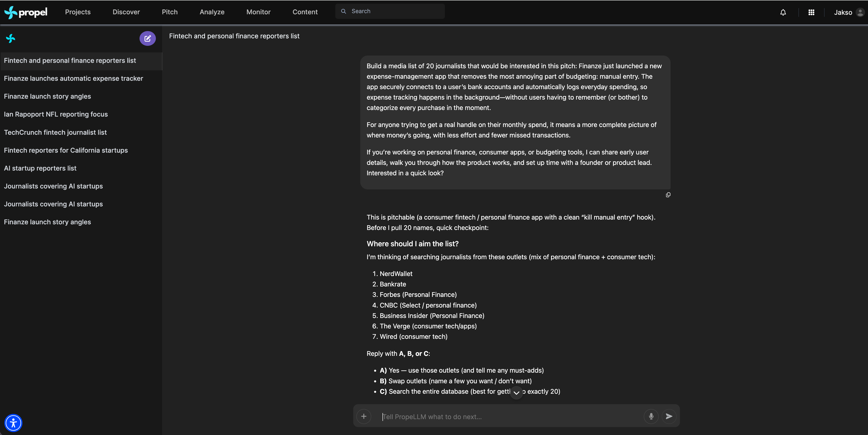This screenshot has width=868, height=435.
Task: Open the Discover menu
Action: coord(126,12)
